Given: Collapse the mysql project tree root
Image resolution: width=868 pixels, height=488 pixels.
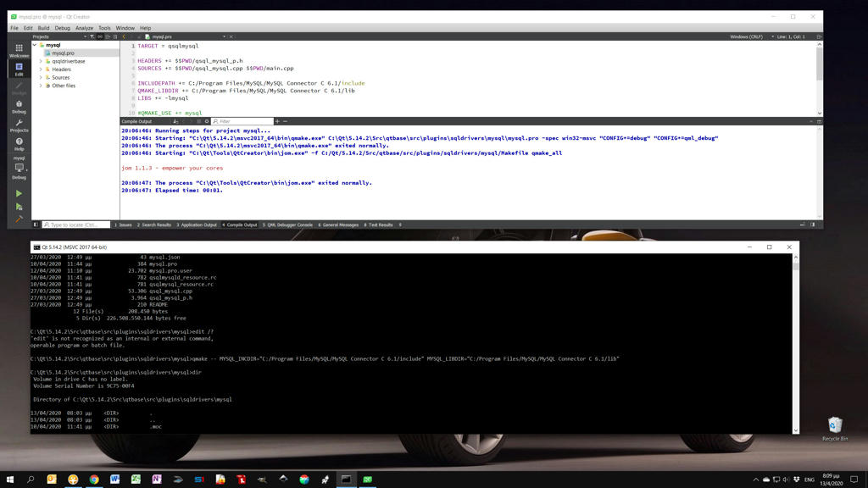Looking at the screenshot, I should pyautogui.click(x=35, y=45).
